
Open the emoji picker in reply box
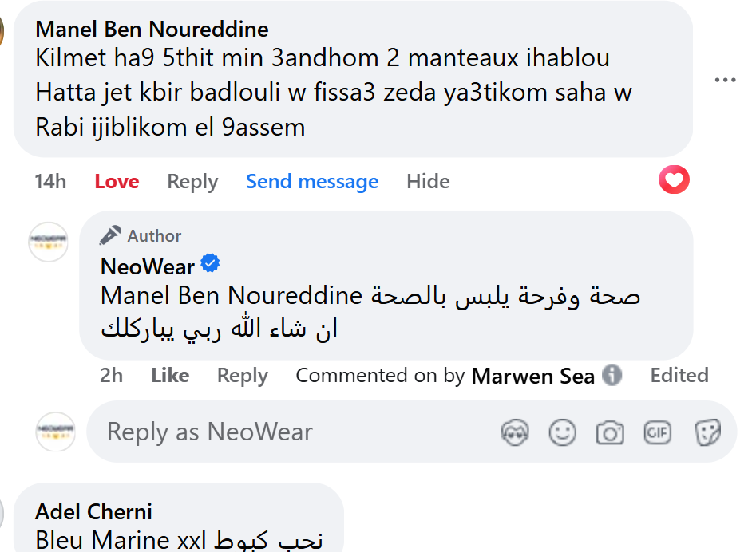point(563,432)
